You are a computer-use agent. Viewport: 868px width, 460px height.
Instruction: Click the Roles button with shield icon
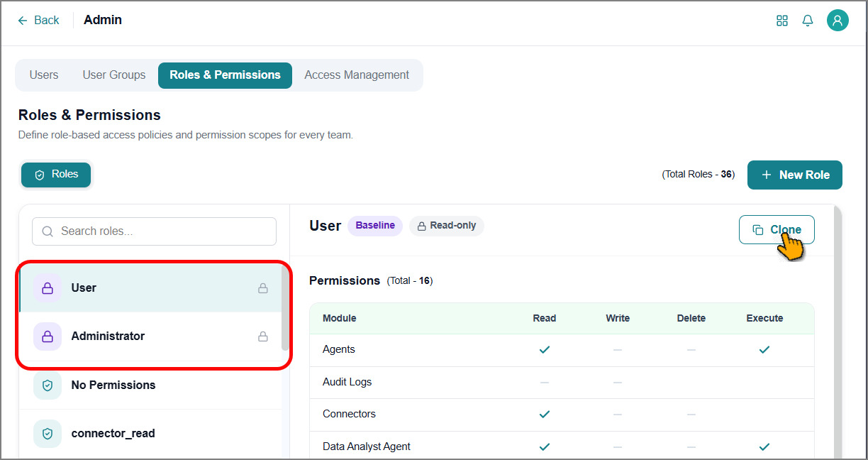click(56, 175)
